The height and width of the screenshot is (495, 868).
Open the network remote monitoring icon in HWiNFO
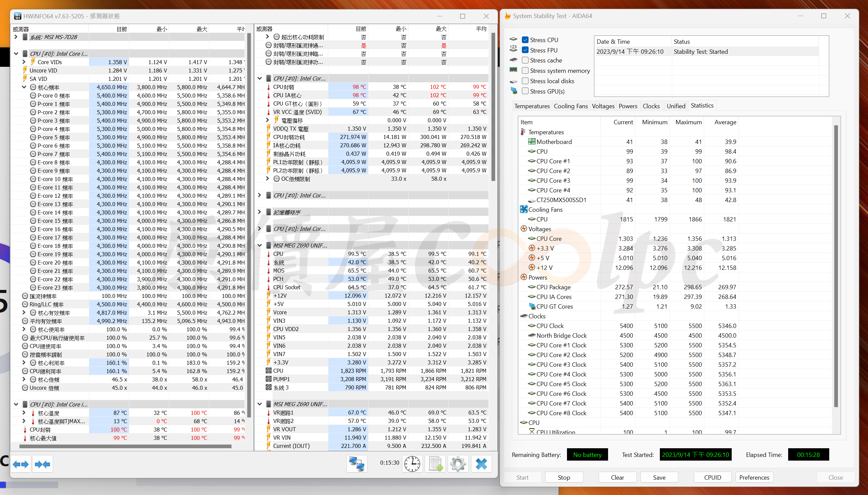[x=357, y=464]
